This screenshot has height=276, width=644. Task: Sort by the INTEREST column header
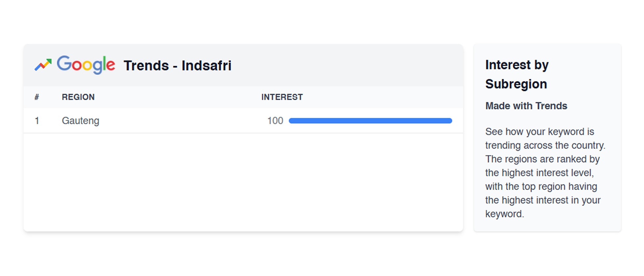(x=282, y=97)
